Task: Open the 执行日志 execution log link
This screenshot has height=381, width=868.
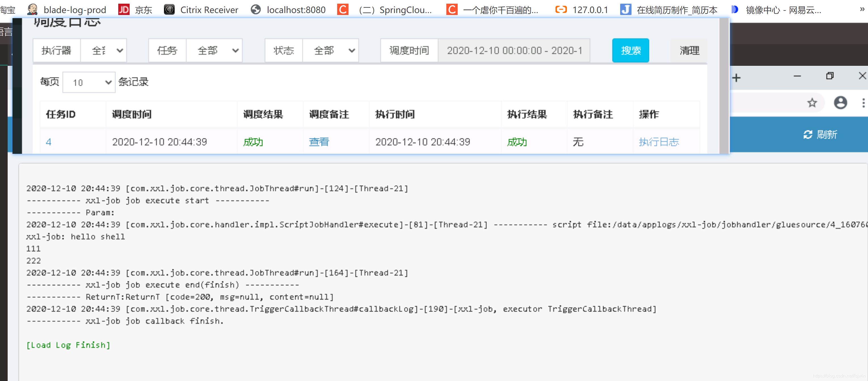Action: (659, 142)
